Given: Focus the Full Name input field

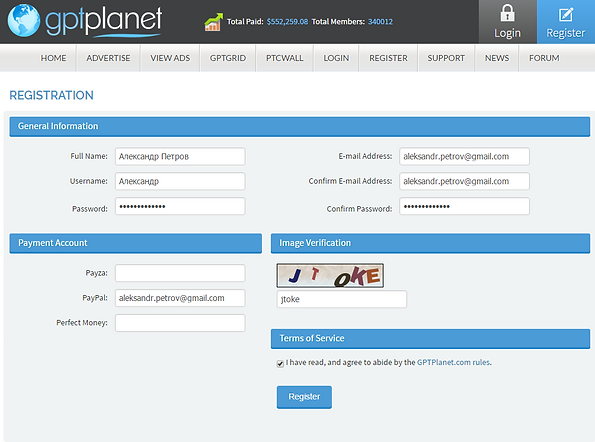Looking at the screenshot, I should [x=180, y=156].
